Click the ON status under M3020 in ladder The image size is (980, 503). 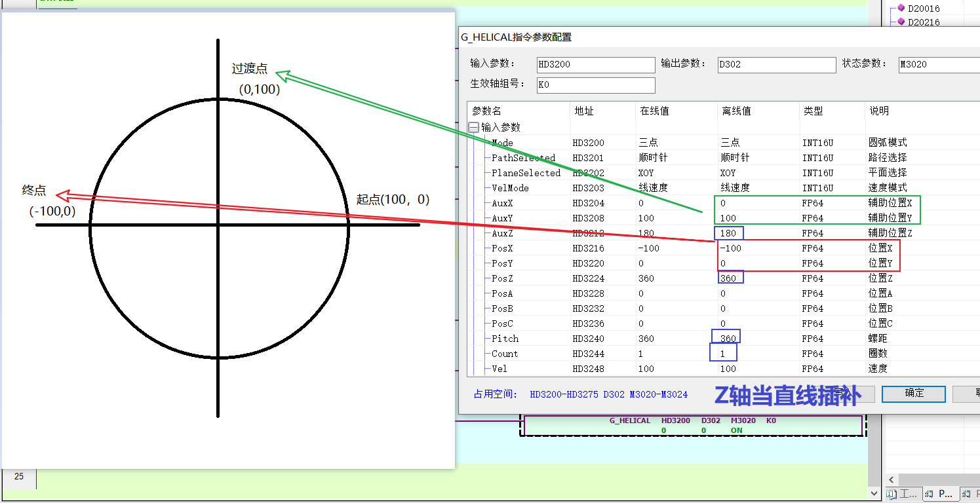pyautogui.click(x=736, y=430)
